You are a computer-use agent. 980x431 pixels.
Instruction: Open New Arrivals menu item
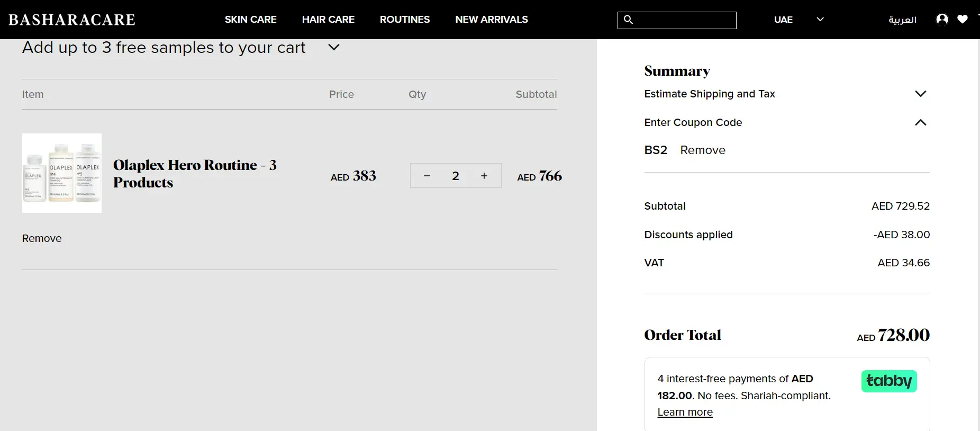[491, 20]
